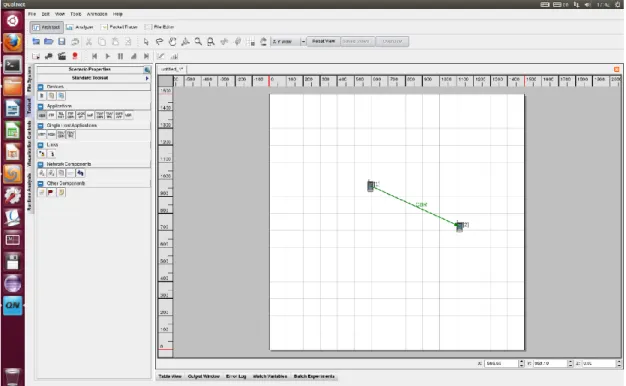Click the play simulation button

tap(107, 56)
